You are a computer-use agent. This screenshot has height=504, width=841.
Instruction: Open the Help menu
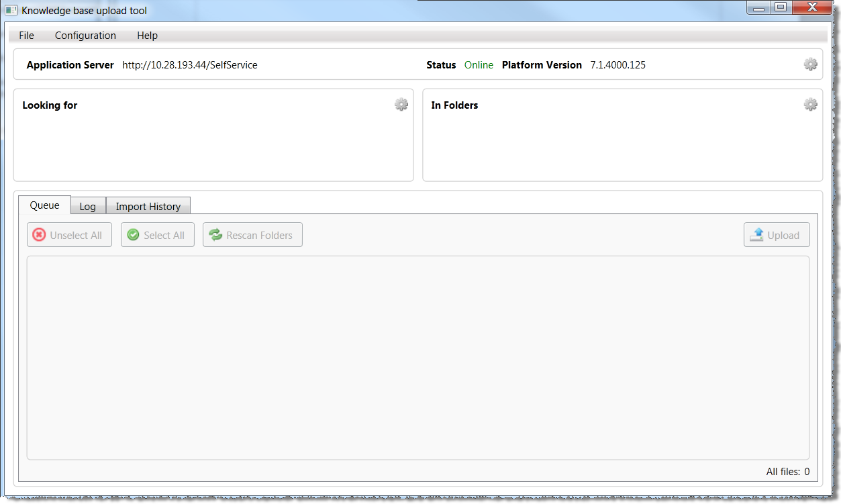pos(147,36)
